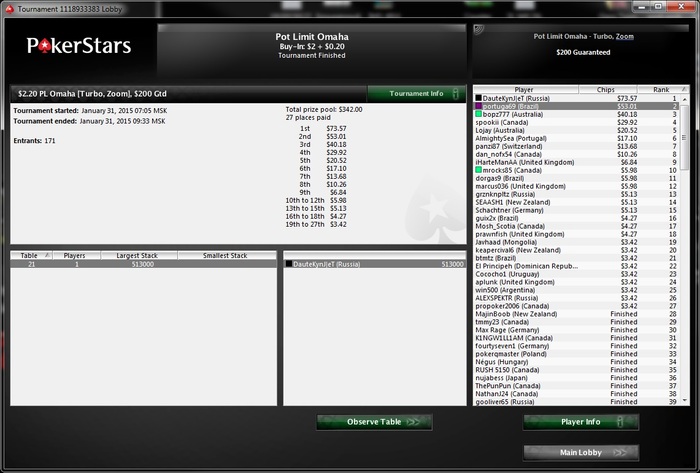This screenshot has width=700, height=473.
Task: Sort tables by Smallest Stack column
Action: point(227,256)
